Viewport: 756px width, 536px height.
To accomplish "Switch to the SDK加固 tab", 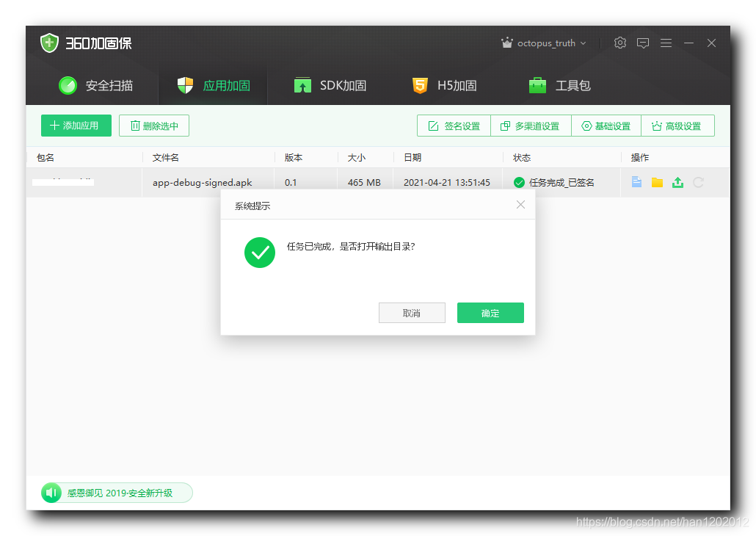I will [x=330, y=85].
